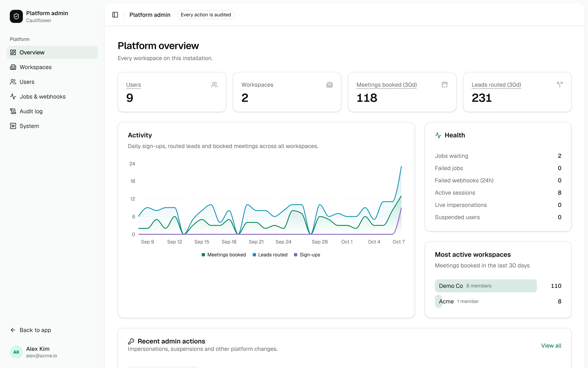
Task: Click View all admin actions
Action: (551, 346)
